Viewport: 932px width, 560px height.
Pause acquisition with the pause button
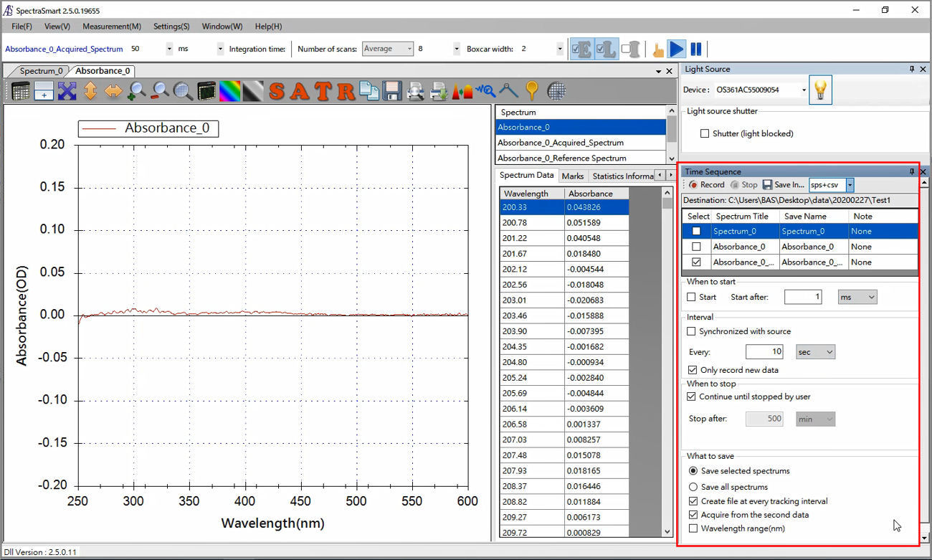click(x=695, y=49)
